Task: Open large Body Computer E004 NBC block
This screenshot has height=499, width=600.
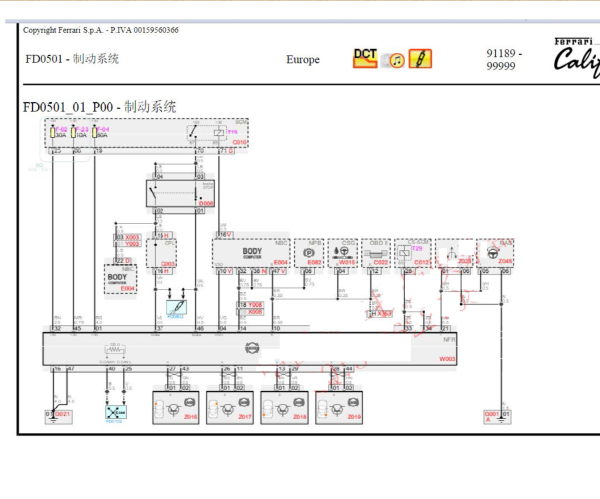Action: tap(251, 253)
